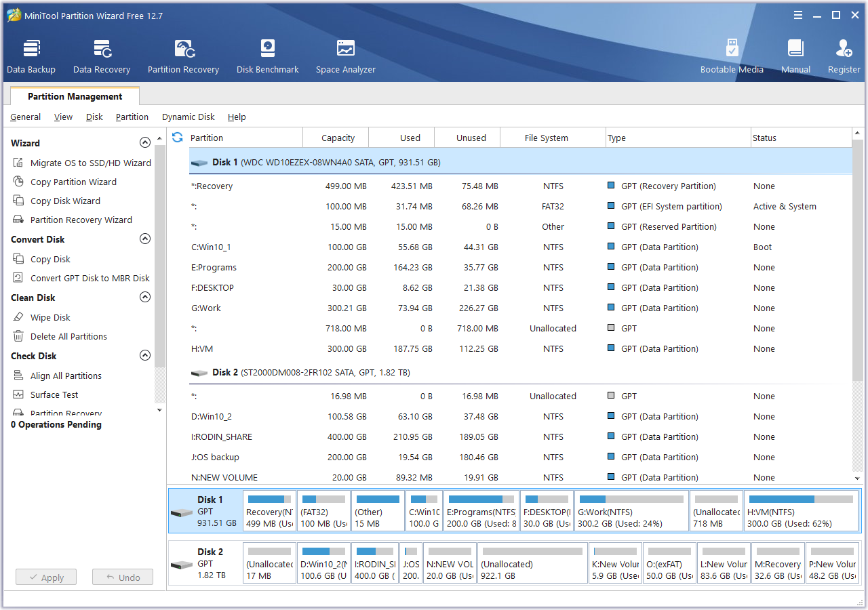Screen dimensions: 868x610
Task: Select the I:RODIN_SHARE partition row
Action: click(x=520, y=437)
